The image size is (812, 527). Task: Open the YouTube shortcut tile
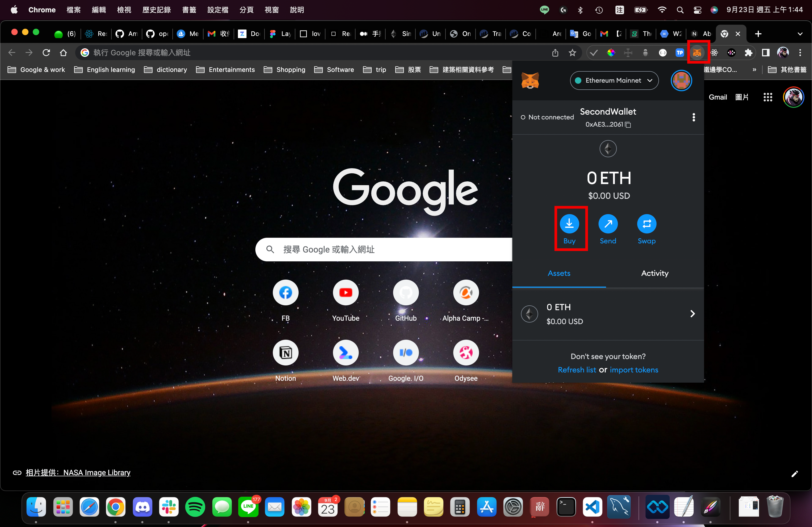click(x=345, y=293)
